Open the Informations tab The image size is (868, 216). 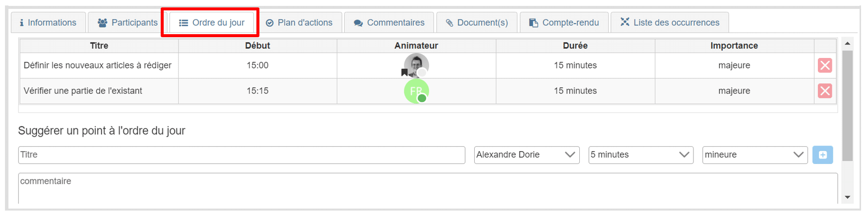coord(48,23)
